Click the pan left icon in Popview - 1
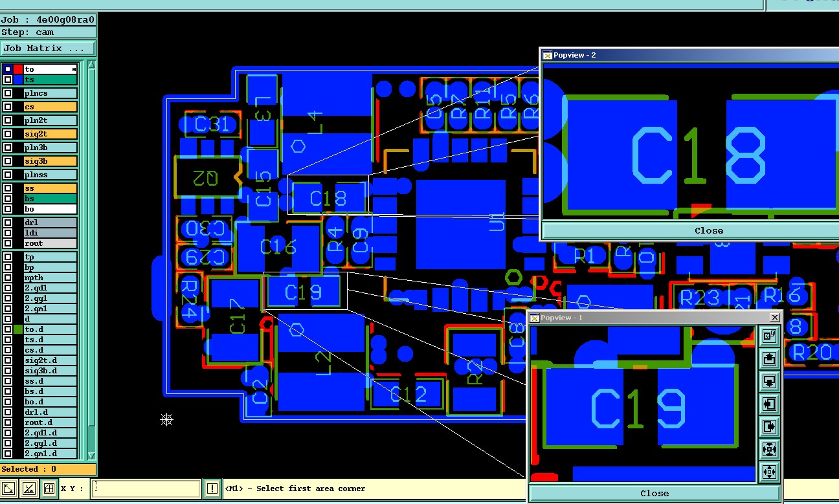Image resolution: width=839 pixels, height=504 pixels. click(x=769, y=404)
